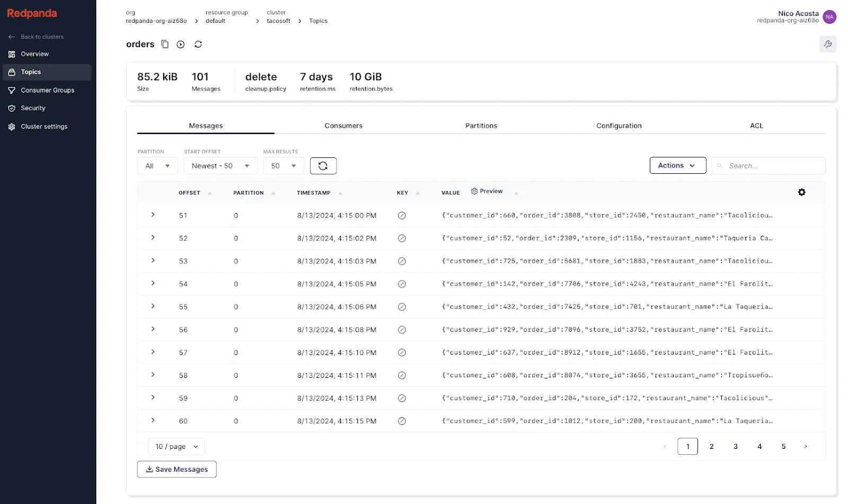
Task: Switch to the Messages tab
Action: [206, 126]
